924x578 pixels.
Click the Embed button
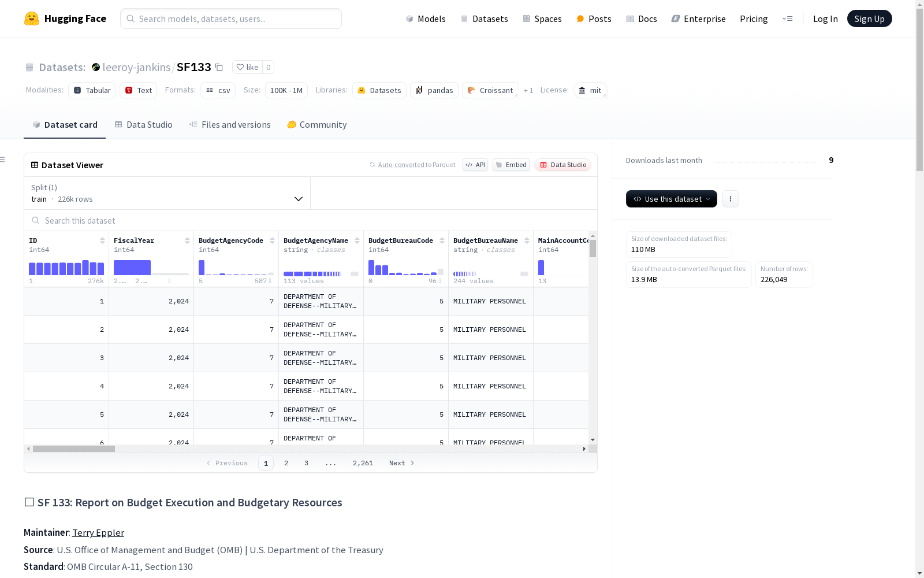click(x=511, y=165)
